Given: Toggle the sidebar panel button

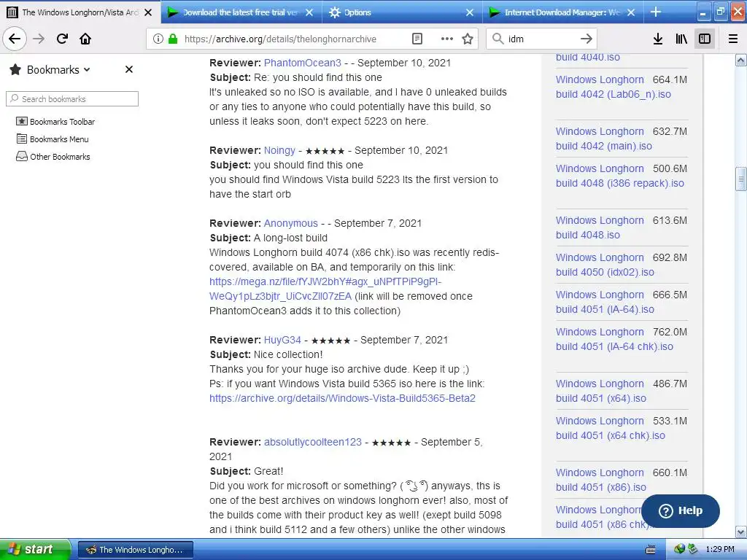Looking at the screenshot, I should (705, 39).
